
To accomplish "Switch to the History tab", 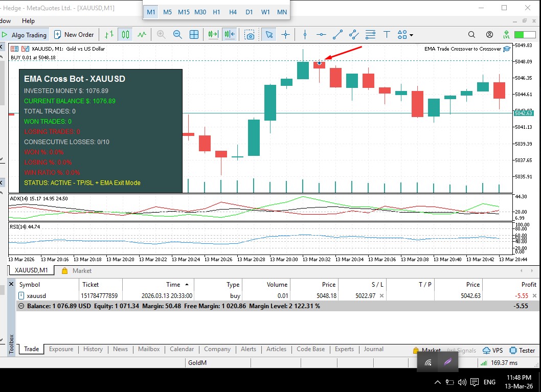I will point(93,349).
